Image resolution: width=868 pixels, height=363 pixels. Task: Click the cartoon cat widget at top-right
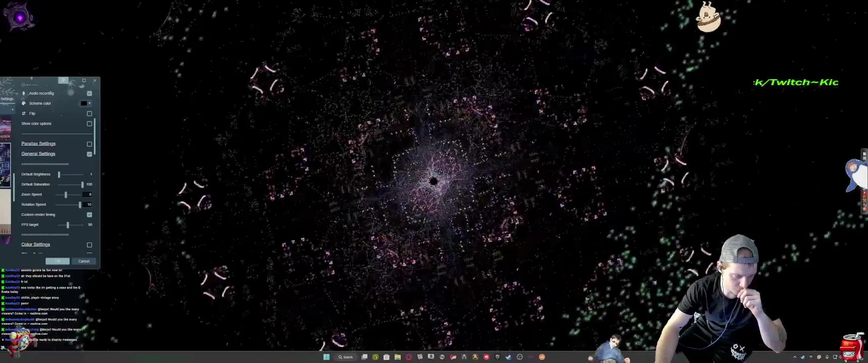pos(708,17)
